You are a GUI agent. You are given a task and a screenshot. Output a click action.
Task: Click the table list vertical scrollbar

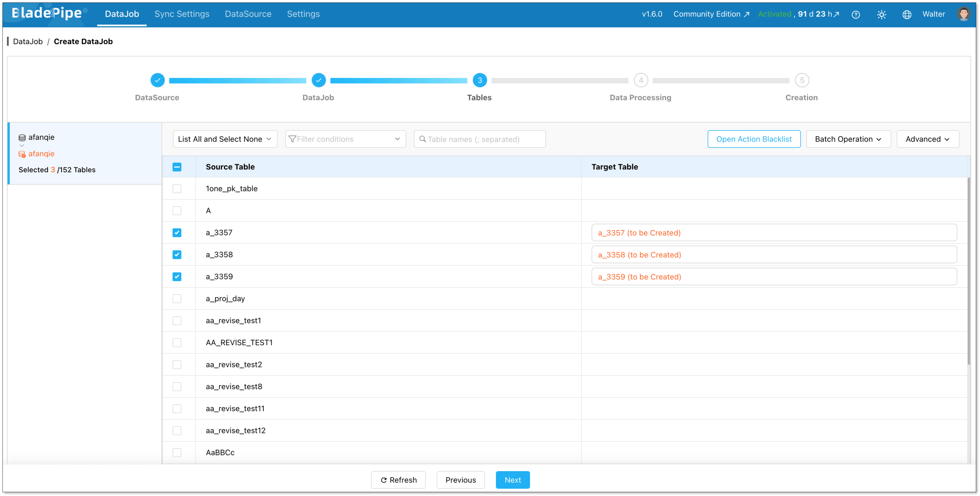coord(968,271)
